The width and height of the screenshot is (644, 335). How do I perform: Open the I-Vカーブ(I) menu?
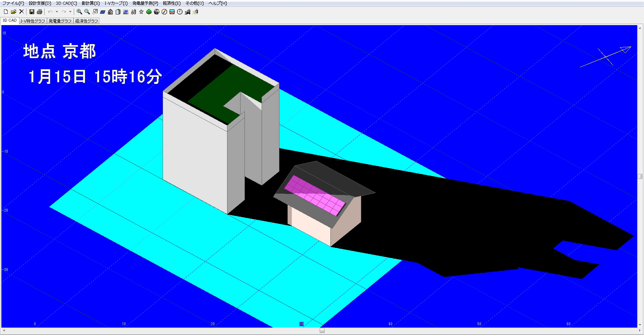point(116,3)
